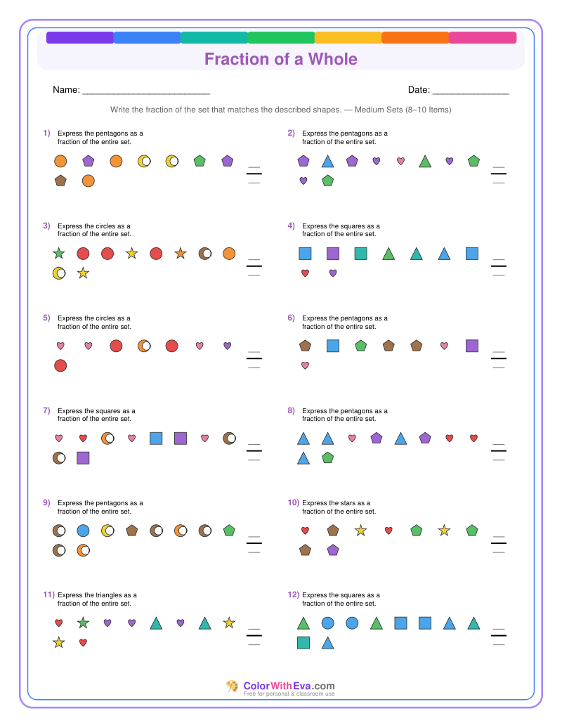
Task: Click the answer fraction blank for problem 12
Action: [498, 636]
